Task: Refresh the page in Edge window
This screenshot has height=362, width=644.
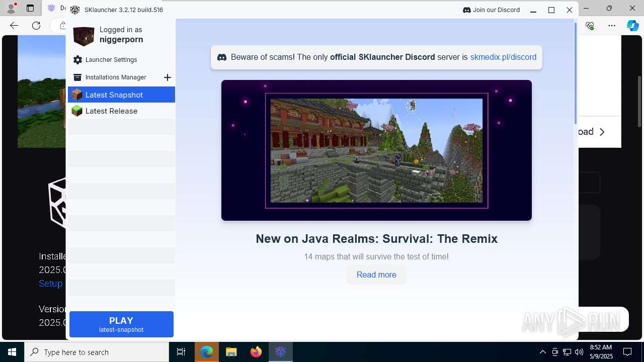Action: (36, 26)
